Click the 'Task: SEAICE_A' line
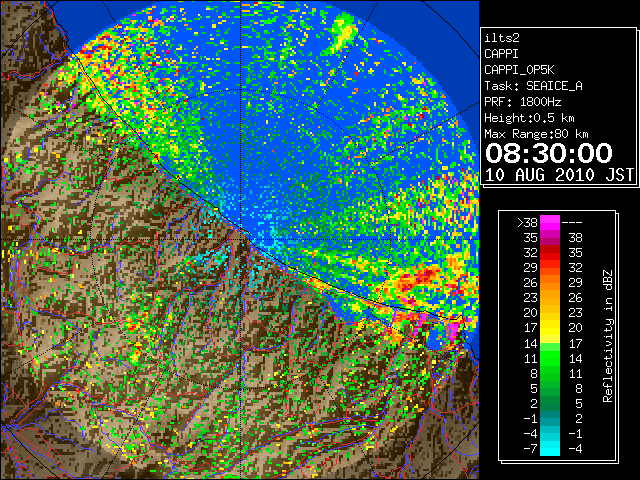 point(533,86)
